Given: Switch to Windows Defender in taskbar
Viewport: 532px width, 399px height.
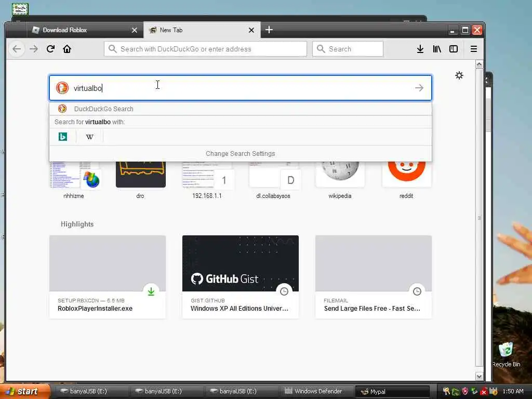Looking at the screenshot, I should [317, 391].
